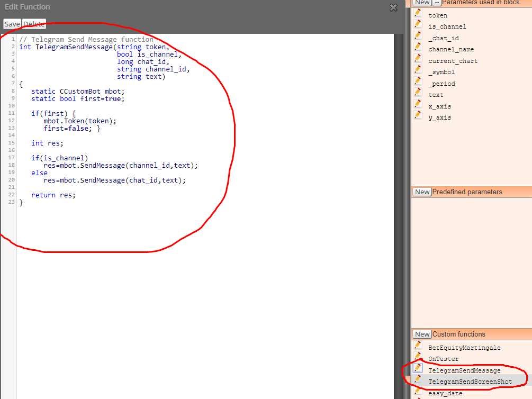This screenshot has width=532, height=399.
Task: Click the Delete button in Edit Function
Action: click(34, 24)
